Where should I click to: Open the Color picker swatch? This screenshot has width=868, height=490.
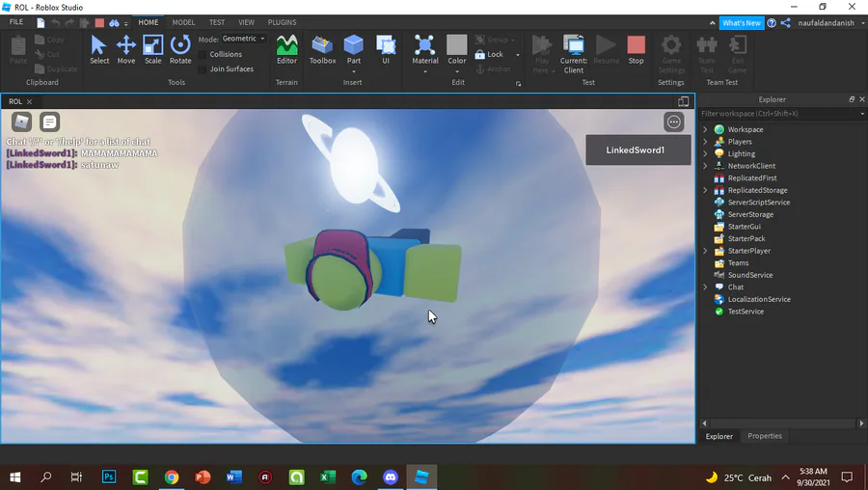(x=457, y=44)
